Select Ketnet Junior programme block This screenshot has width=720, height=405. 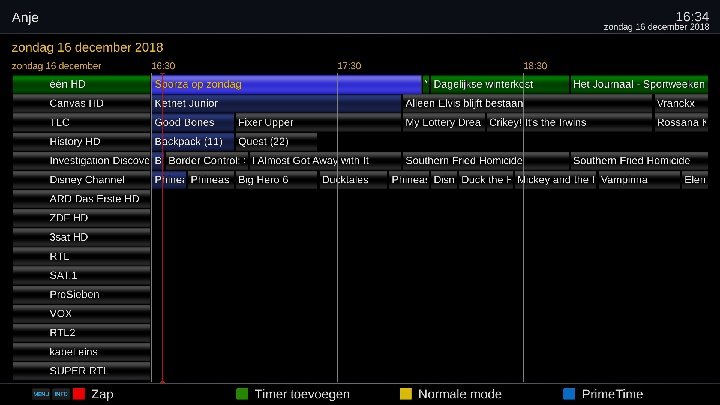276,103
